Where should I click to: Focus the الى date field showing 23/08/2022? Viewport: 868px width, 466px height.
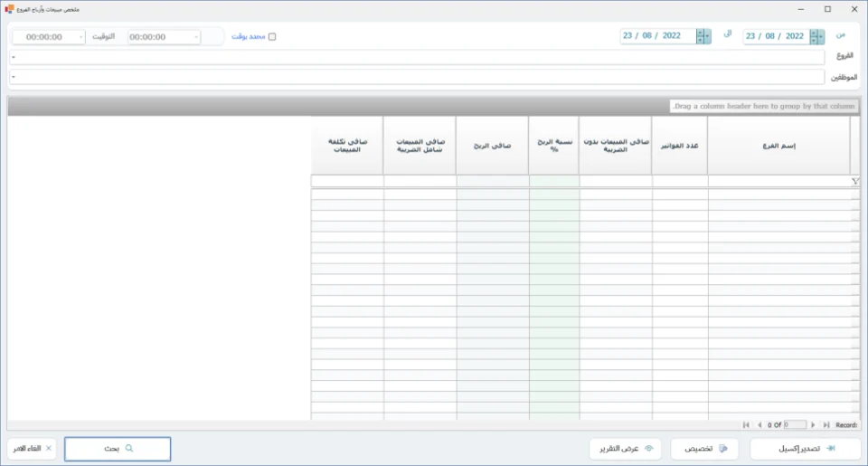pyautogui.click(x=657, y=36)
